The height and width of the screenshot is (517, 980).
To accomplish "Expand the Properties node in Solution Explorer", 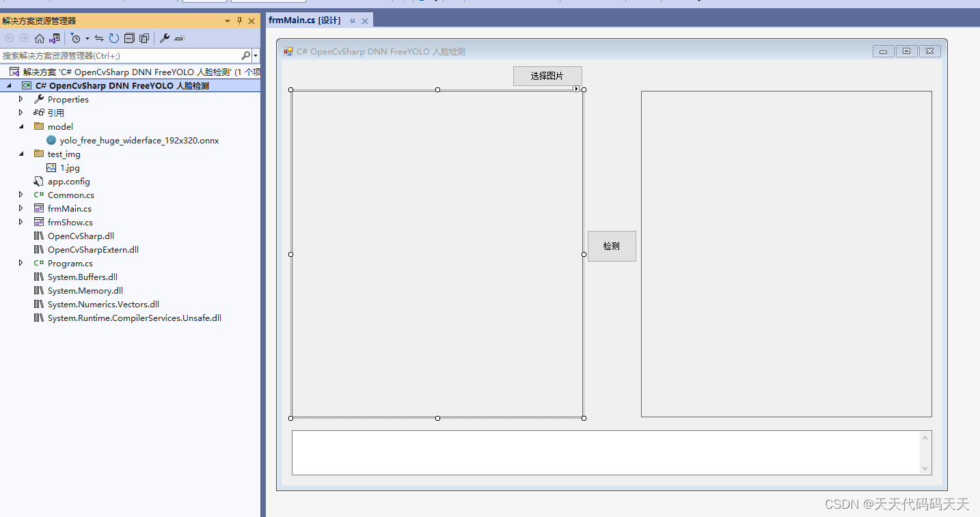I will [x=21, y=99].
